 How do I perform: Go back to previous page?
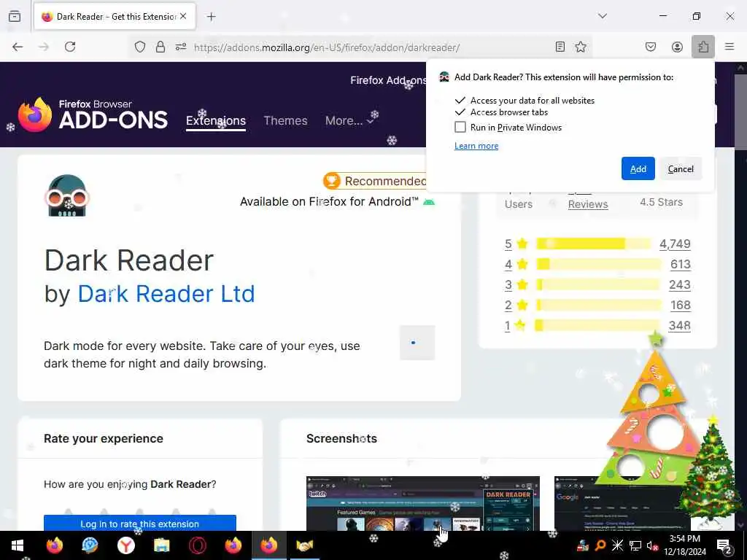click(x=18, y=47)
